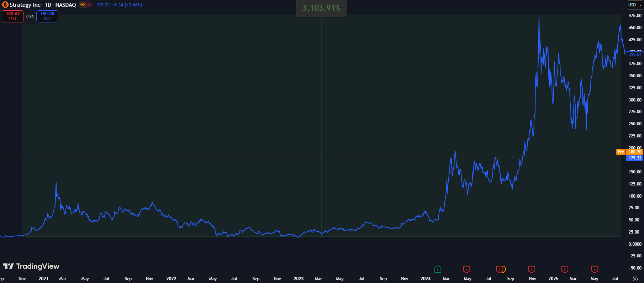644x283 pixels.
Task: Open the red earnings marker near Nov 2024
Action: (x=532, y=269)
